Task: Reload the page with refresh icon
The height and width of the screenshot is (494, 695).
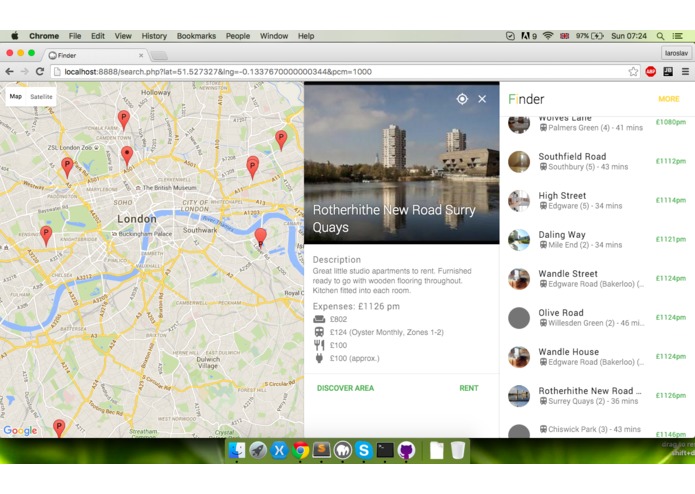Action: pos(39,71)
